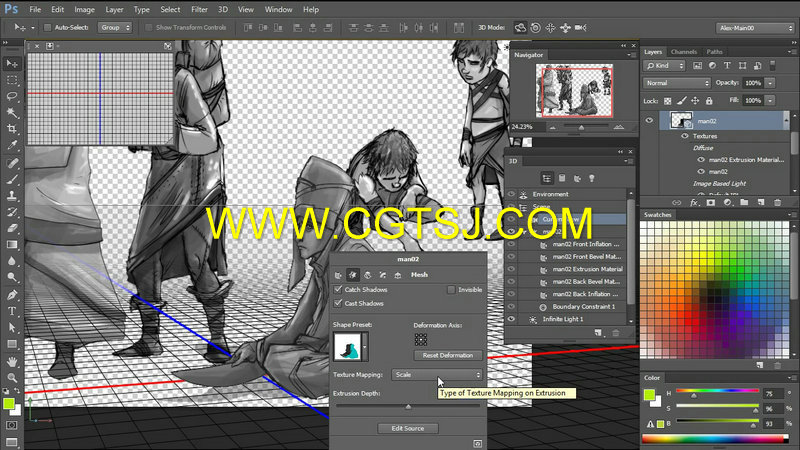Open the Kind filter dropdown in Layers

click(664, 66)
